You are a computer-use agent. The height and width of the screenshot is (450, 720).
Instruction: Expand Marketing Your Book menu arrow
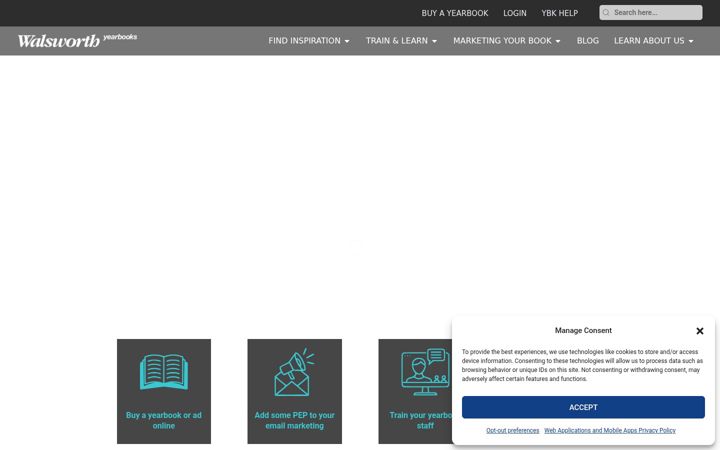558,41
